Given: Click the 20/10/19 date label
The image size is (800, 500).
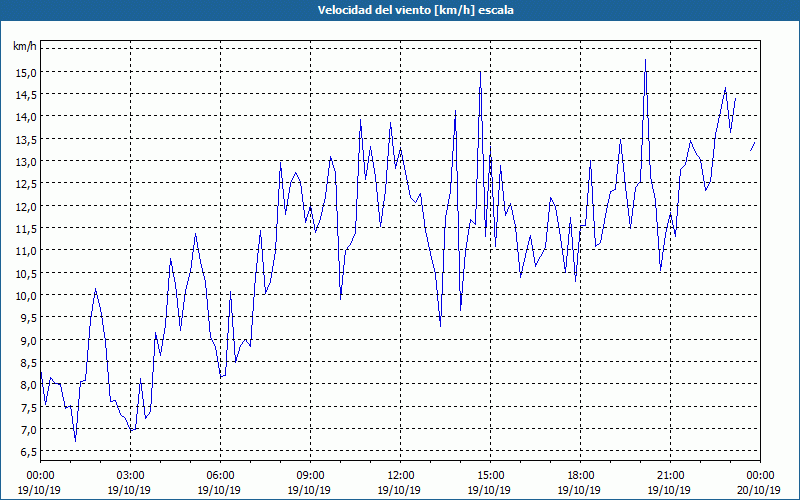Looking at the screenshot, I should pyautogui.click(x=760, y=490).
